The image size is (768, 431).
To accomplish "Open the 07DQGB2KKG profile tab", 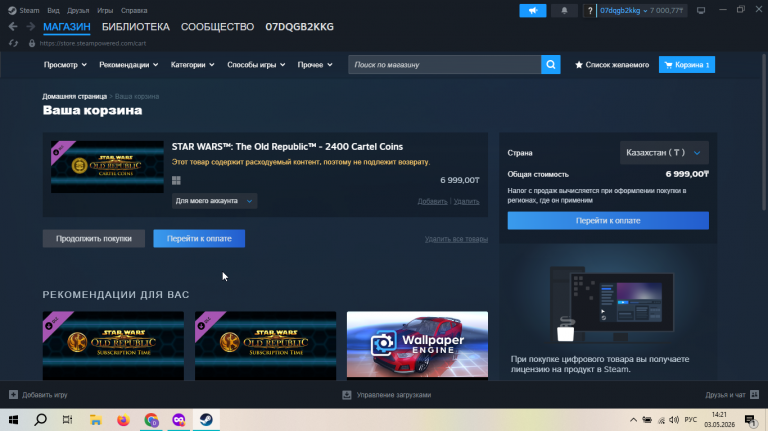I will 299,27.
